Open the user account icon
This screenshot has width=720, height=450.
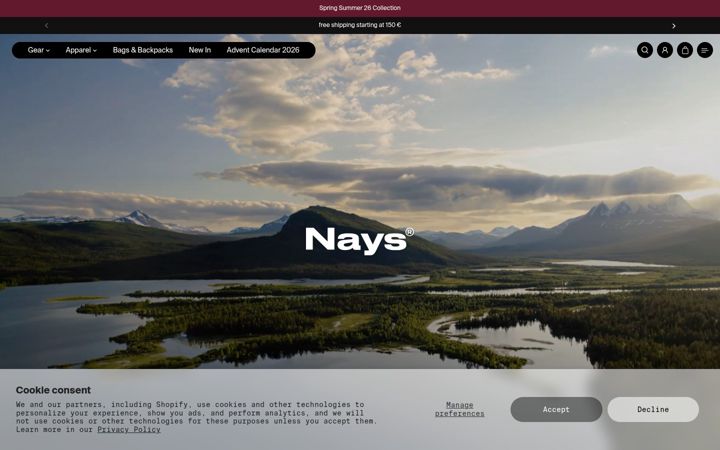point(664,50)
